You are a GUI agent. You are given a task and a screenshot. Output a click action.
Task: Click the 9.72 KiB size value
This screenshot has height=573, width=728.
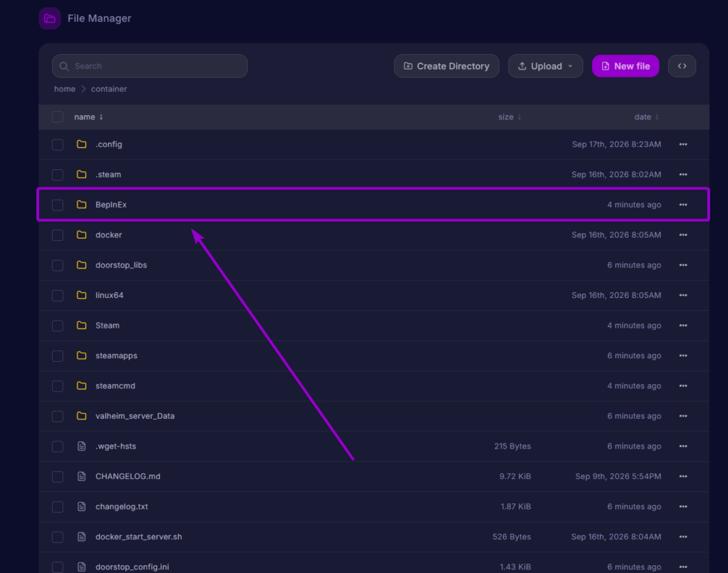515,476
